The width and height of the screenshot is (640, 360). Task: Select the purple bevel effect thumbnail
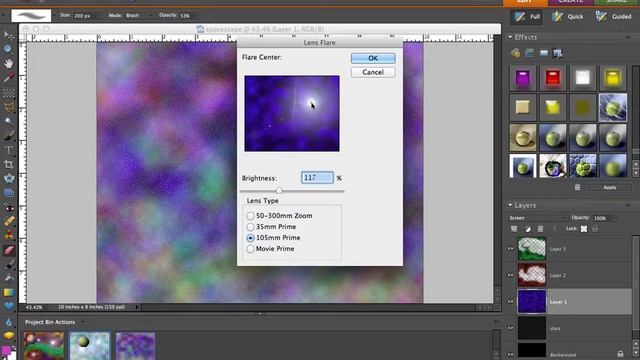(523, 78)
